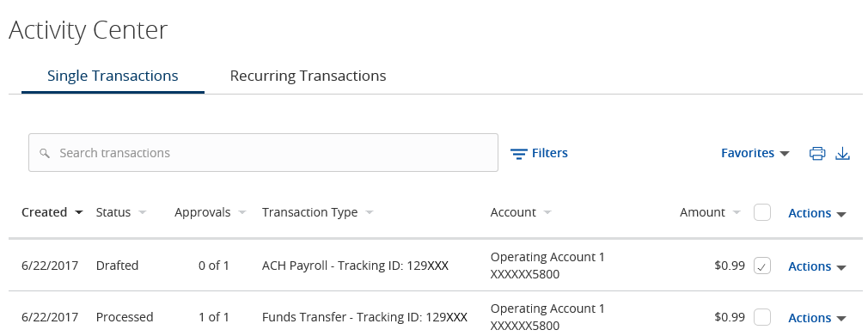Sort by Status column arrow
868x336 pixels.
pos(143,212)
